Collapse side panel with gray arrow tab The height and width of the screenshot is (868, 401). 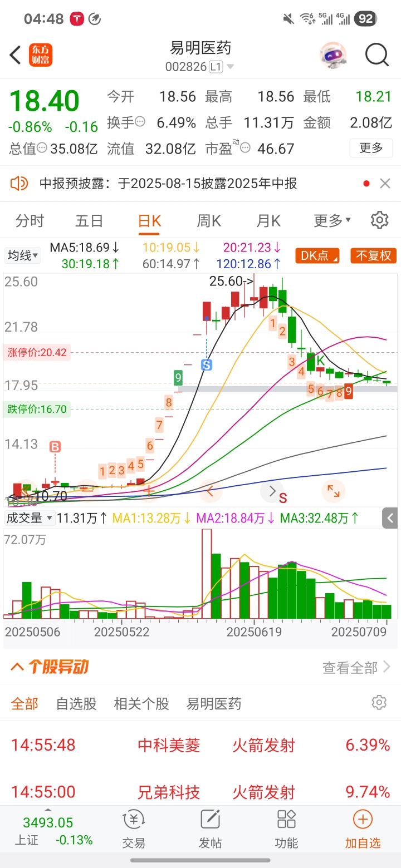tap(390, 519)
